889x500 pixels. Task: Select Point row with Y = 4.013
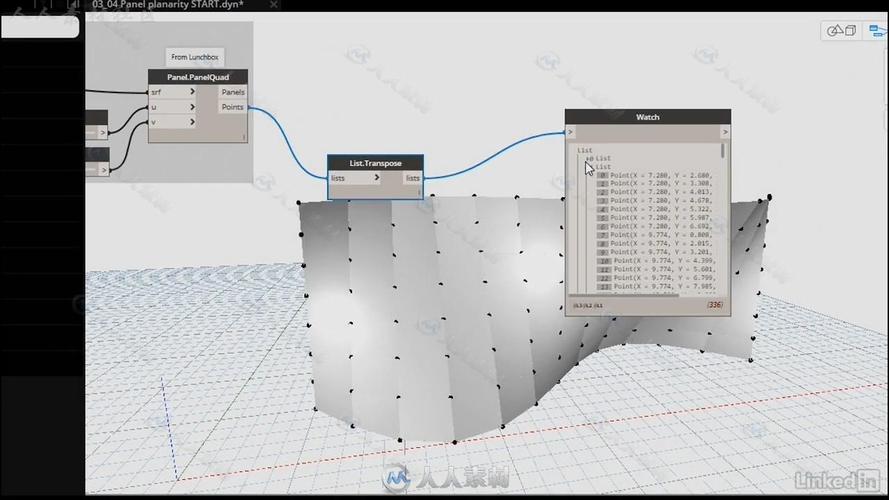(655, 192)
